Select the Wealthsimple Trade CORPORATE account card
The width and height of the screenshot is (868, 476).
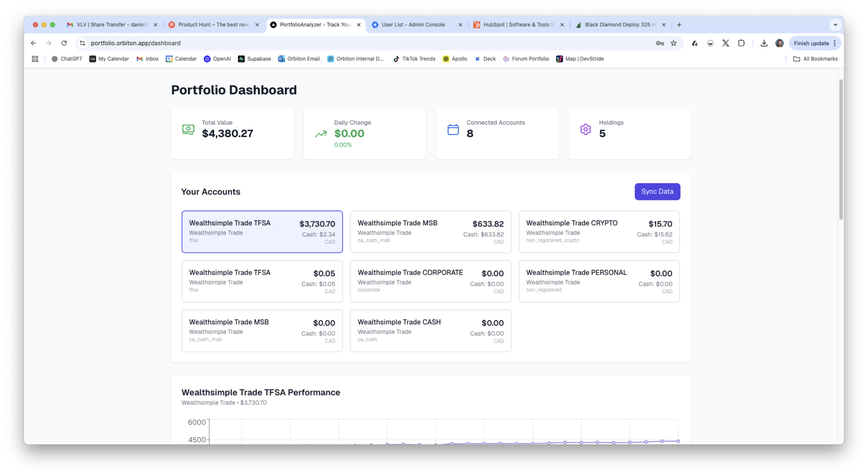[x=430, y=281]
